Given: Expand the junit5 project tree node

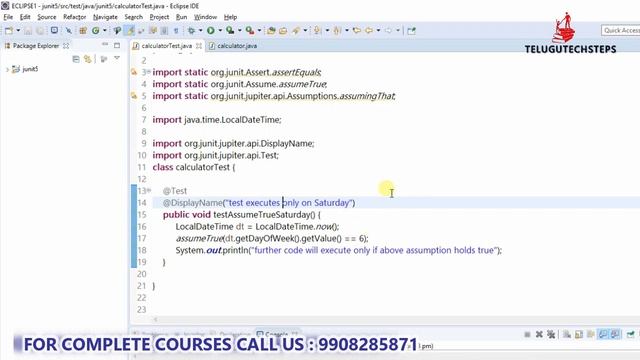Looking at the screenshot, I should [x=7, y=69].
